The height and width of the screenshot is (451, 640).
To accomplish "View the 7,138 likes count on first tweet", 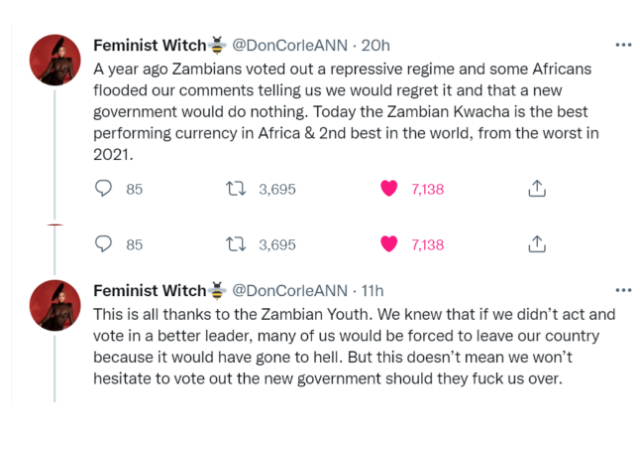I will tap(427, 188).
